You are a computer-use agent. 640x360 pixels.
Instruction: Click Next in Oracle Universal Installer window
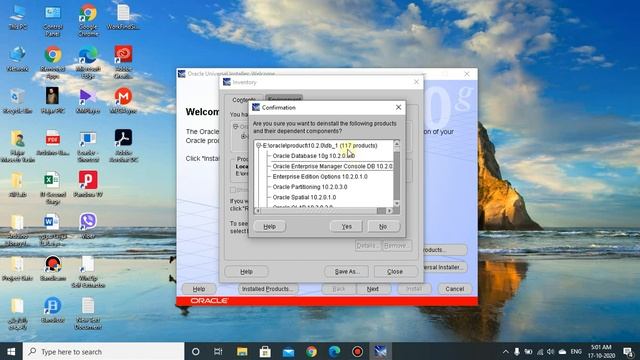tap(373, 289)
